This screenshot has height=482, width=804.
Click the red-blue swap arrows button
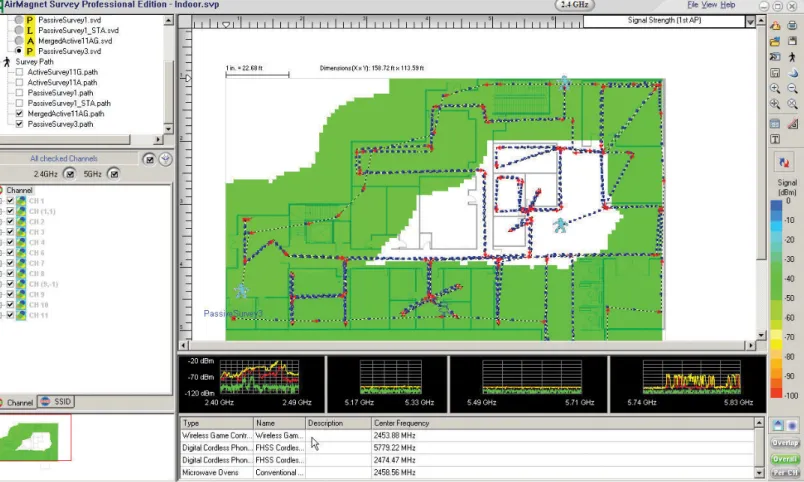point(785,163)
